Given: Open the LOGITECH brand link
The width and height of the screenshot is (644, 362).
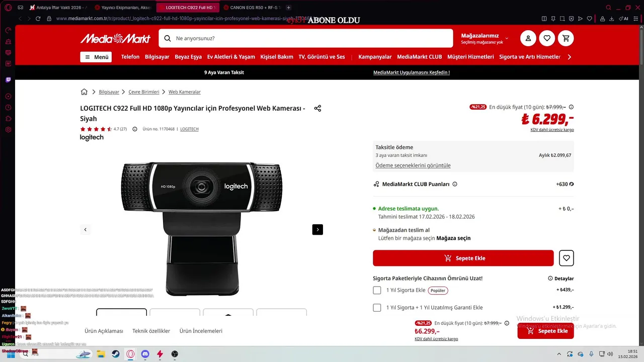Looking at the screenshot, I should 189,129.
